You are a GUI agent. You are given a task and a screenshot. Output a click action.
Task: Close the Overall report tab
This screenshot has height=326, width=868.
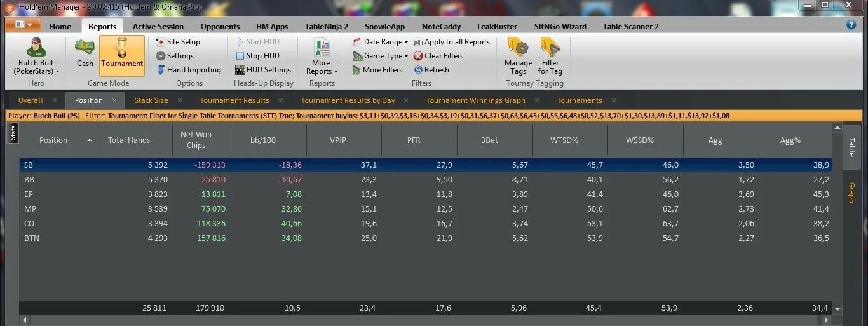pos(55,100)
